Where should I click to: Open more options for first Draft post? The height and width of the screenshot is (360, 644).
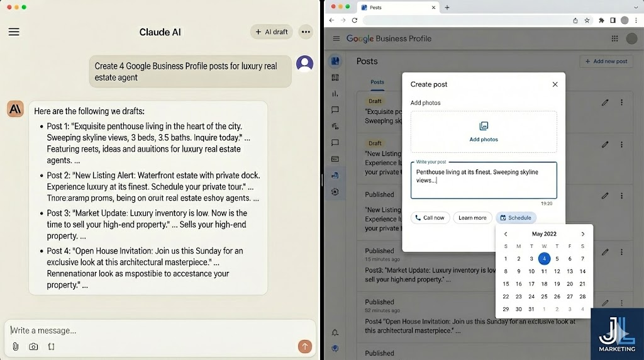(x=622, y=103)
